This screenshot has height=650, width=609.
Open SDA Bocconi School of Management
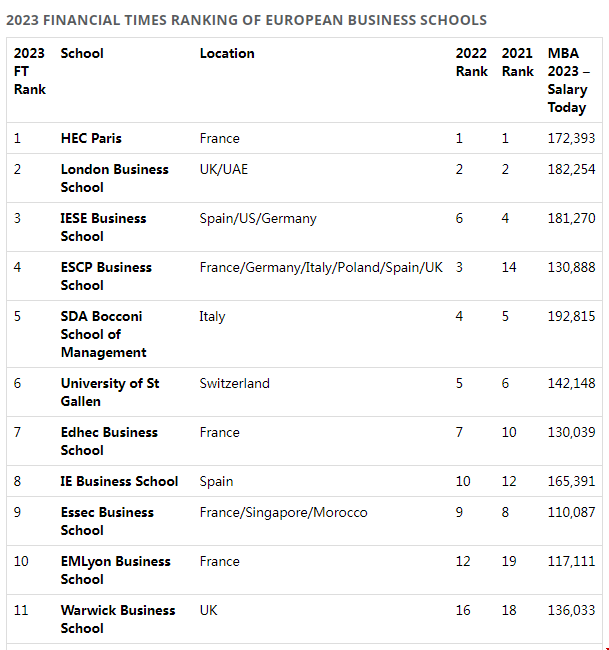pos(103,334)
